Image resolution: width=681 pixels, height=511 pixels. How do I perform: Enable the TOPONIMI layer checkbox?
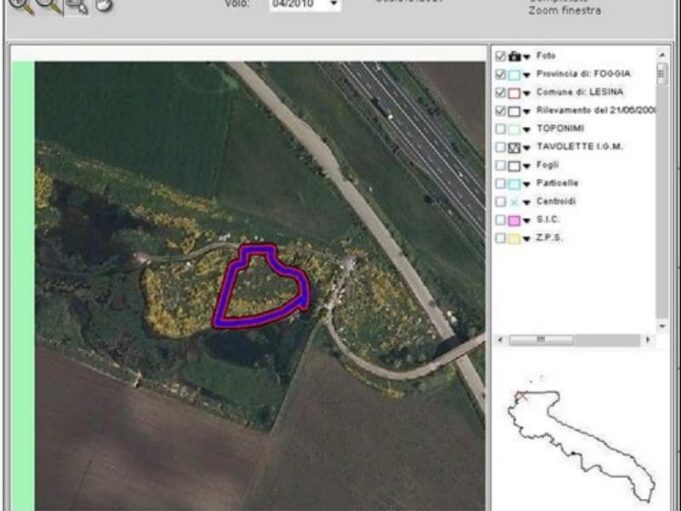pyautogui.click(x=500, y=129)
